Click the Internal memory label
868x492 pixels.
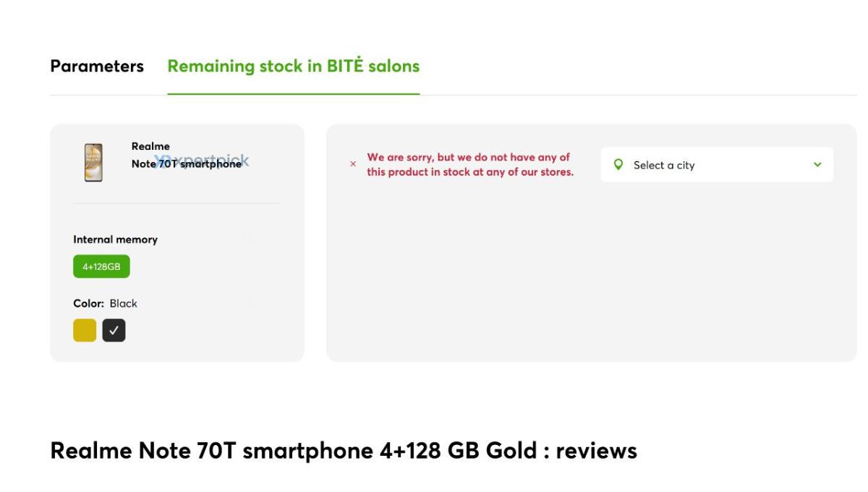coord(115,239)
